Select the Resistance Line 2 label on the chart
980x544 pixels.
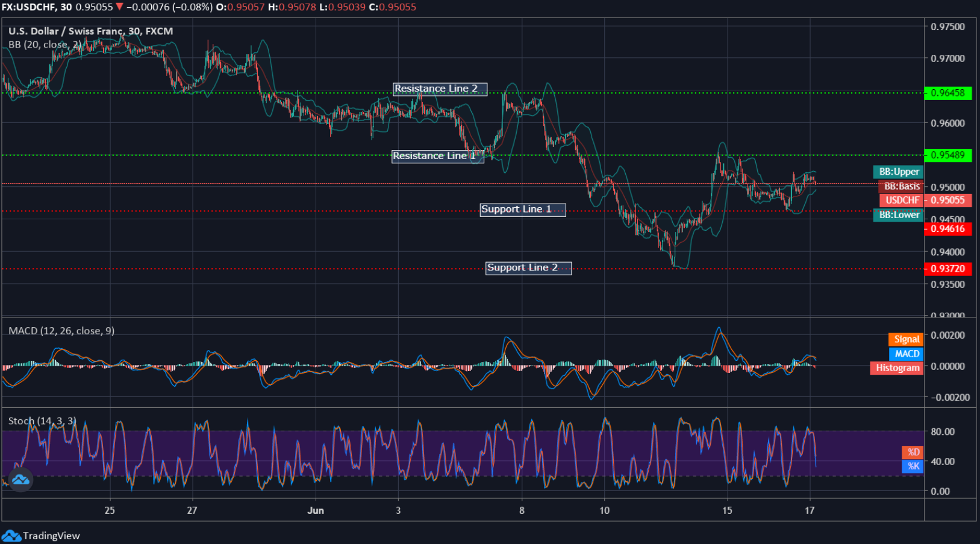tap(440, 89)
